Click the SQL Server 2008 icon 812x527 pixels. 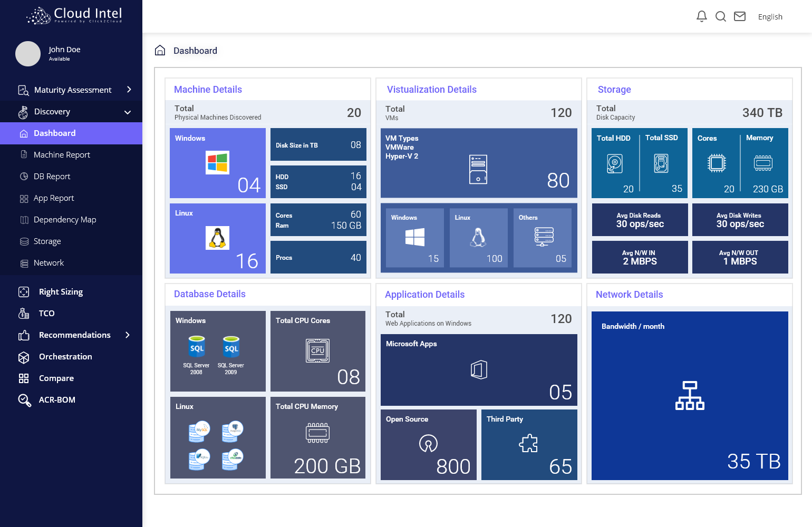pos(197,347)
